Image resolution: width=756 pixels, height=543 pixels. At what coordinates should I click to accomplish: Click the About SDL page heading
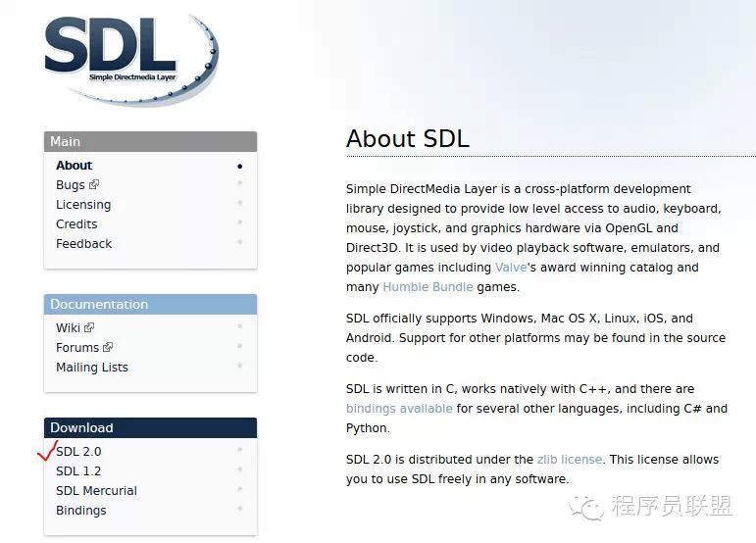coord(408,139)
